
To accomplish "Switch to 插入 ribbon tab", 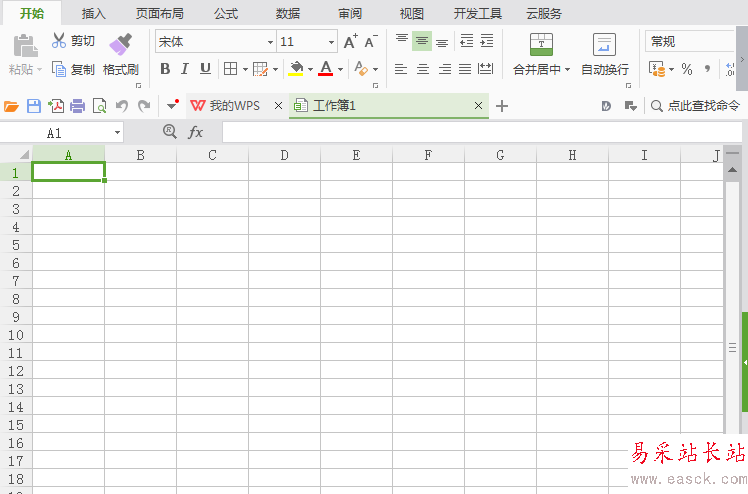I will (x=94, y=13).
